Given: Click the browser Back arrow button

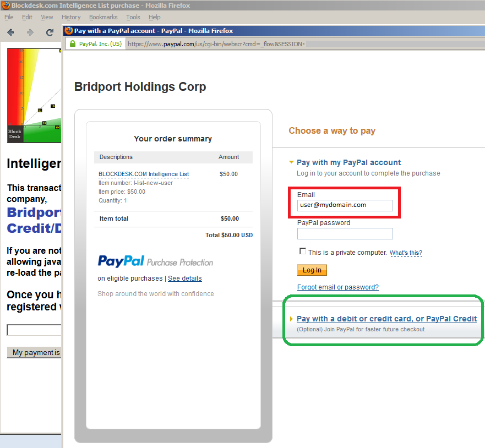Looking at the screenshot, I should tap(10, 32).
